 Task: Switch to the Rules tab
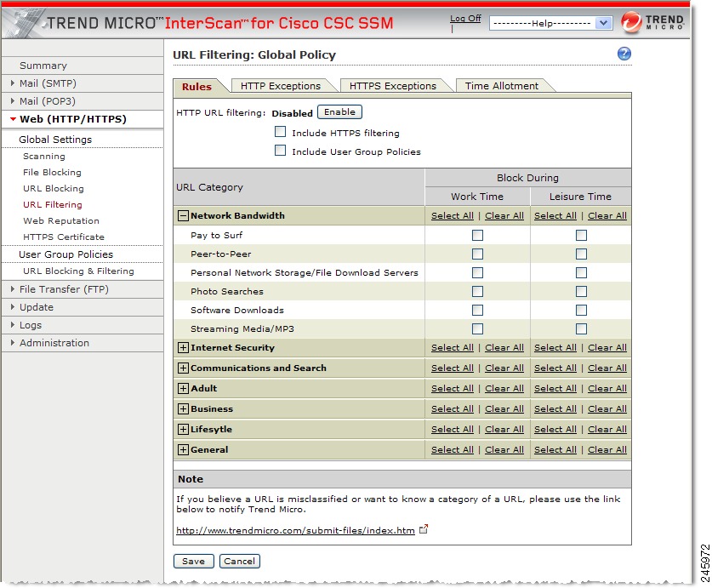tap(197, 86)
